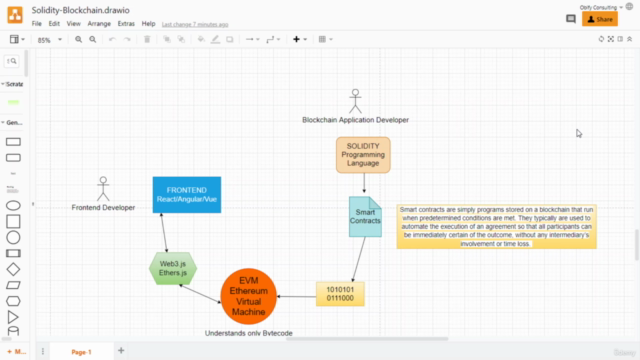Click the sidebar shape search field
The width and height of the screenshot is (640, 360).
(x=12, y=61)
